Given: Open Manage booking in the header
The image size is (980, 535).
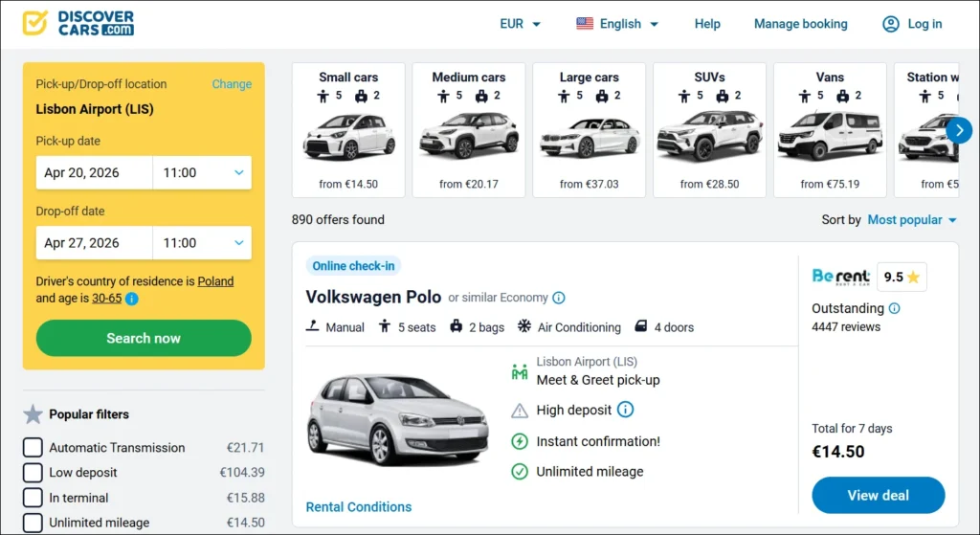Looking at the screenshot, I should coord(801,24).
